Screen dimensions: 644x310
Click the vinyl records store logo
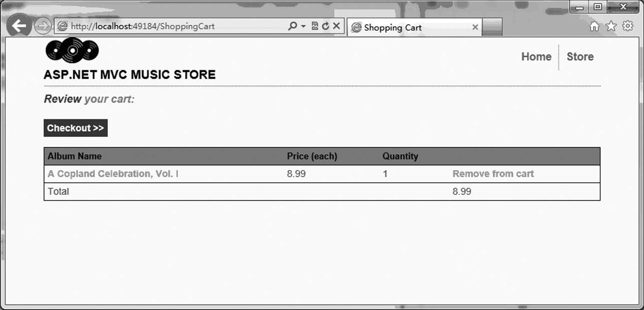(x=72, y=50)
